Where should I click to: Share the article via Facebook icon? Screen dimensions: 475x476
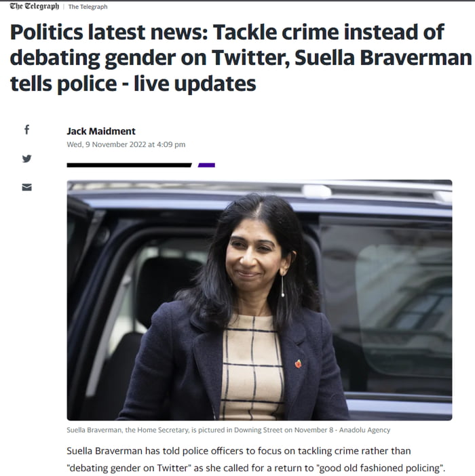pyautogui.click(x=26, y=130)
